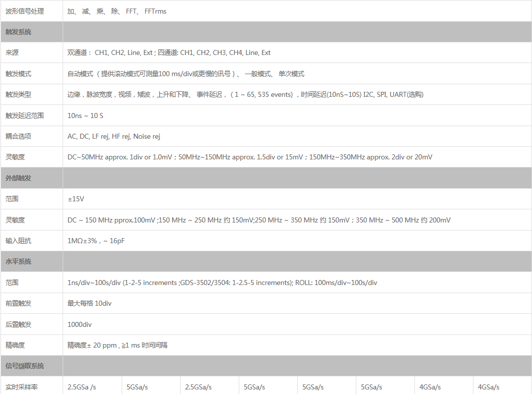Click the 精确度± 20 ppm value text
The height and width of the screenshot is (394, 532).
coord(117,345)
